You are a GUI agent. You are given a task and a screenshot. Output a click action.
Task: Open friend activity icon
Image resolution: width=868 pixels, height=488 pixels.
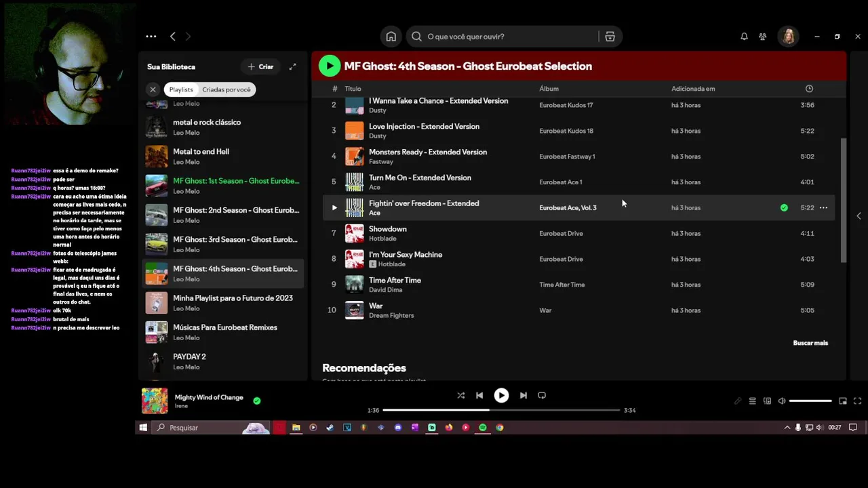pyautogui.click(x=763, y=37)
